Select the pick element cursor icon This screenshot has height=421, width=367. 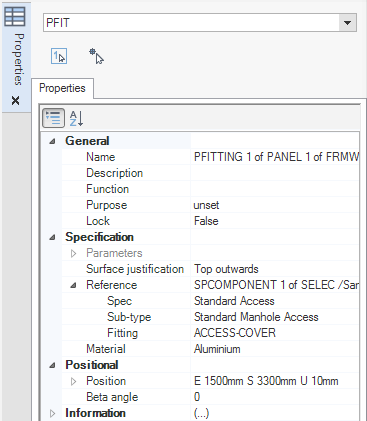96,56
